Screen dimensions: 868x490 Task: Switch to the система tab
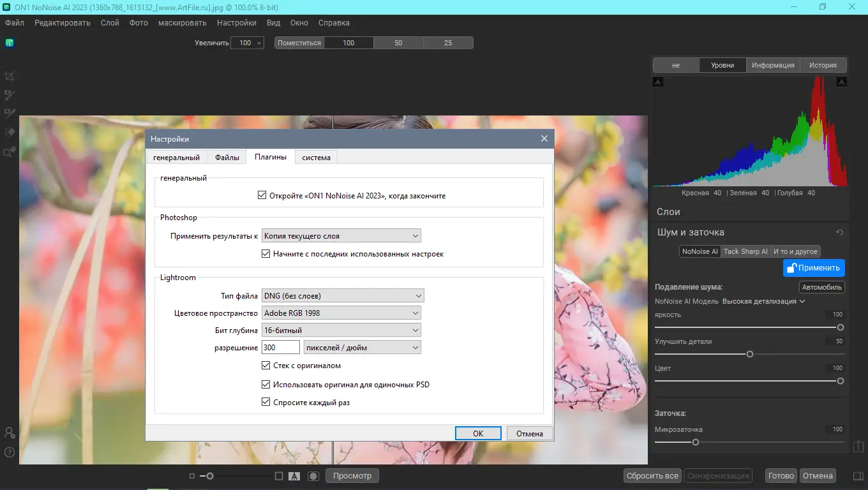tap(316, 157)
